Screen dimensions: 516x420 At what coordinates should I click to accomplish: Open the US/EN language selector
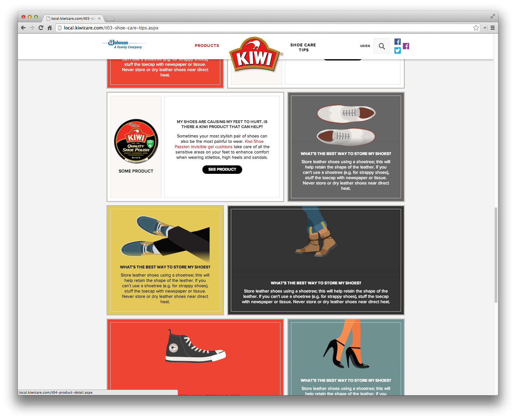pos(365,46)
